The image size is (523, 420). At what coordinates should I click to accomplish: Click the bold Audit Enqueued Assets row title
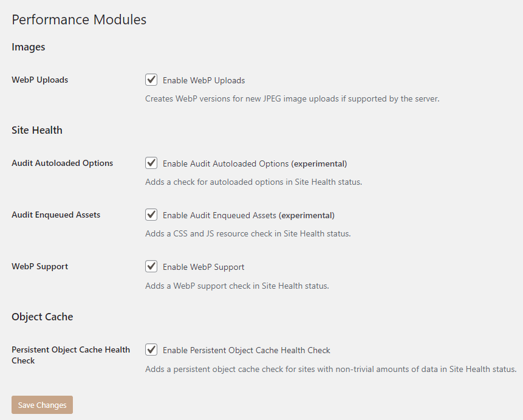(x=56, y=215)
